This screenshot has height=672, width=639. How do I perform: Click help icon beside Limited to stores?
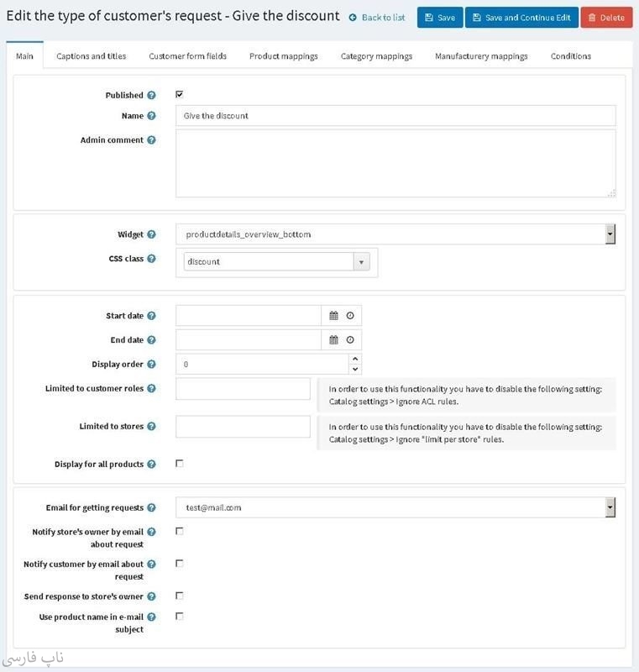151,427
